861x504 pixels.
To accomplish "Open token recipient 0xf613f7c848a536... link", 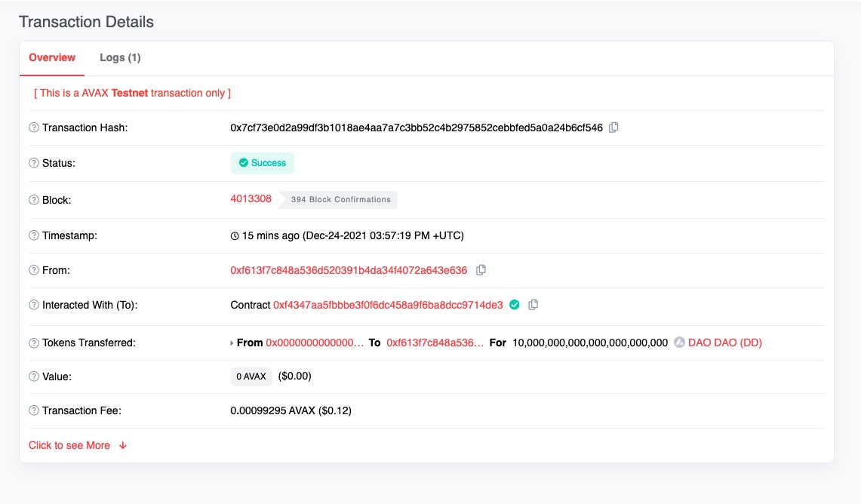I will (435, 343).
